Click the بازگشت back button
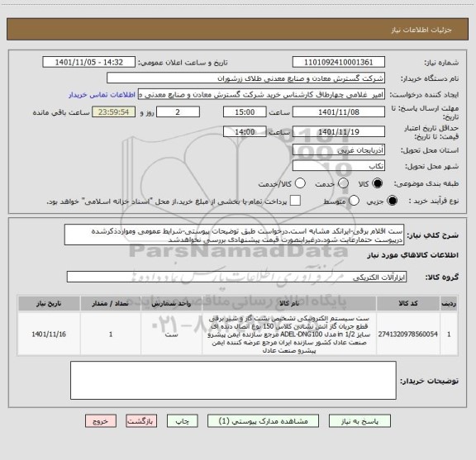 pyautogui.click(x=141, y=421)
